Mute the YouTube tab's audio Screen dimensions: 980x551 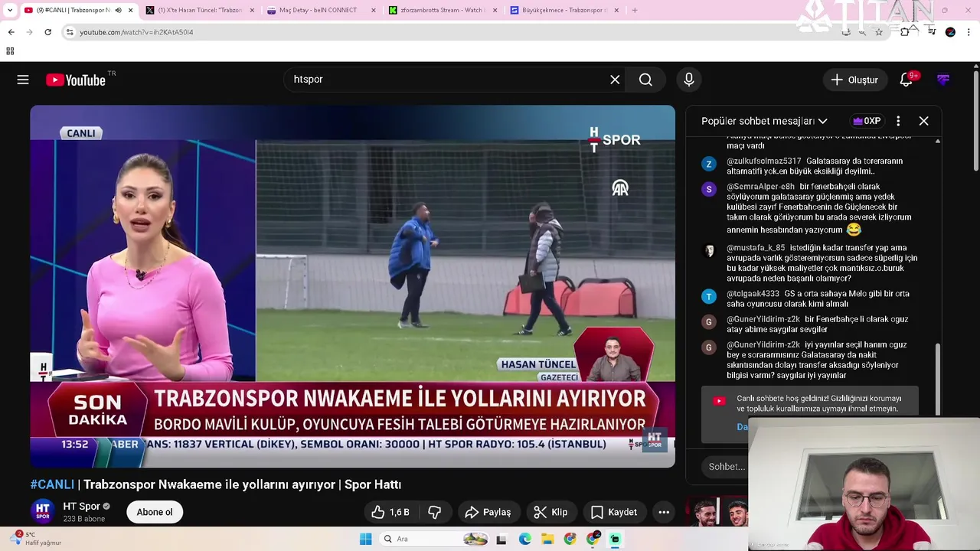pyautogui.click(x=118, y=10)
